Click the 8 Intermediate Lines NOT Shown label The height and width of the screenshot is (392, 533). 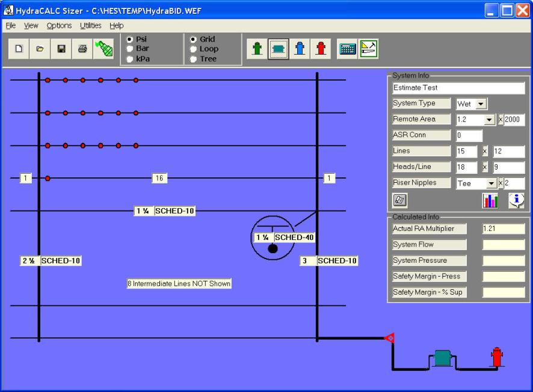(179, 284)
